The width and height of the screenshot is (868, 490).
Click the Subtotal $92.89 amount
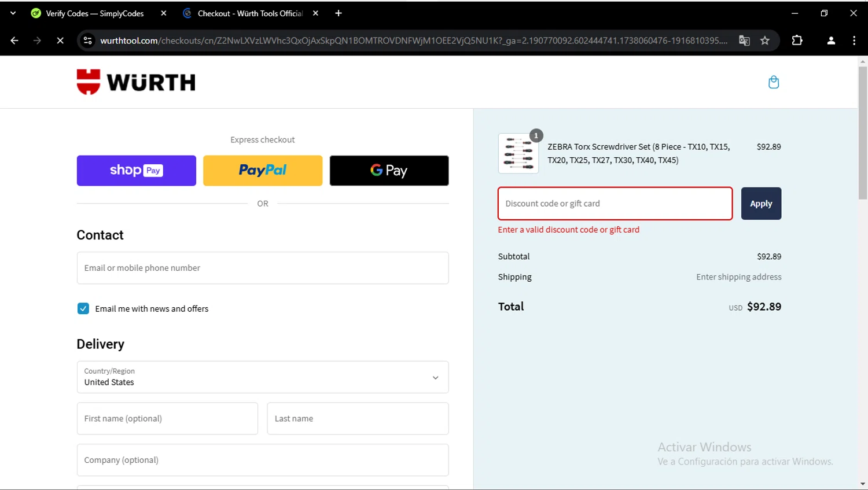[x=769, y=256]
